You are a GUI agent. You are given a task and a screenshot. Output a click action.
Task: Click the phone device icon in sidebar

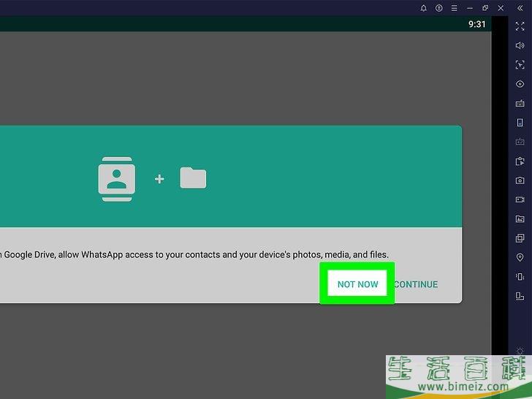pyautogui.click(x=520, y=123)
